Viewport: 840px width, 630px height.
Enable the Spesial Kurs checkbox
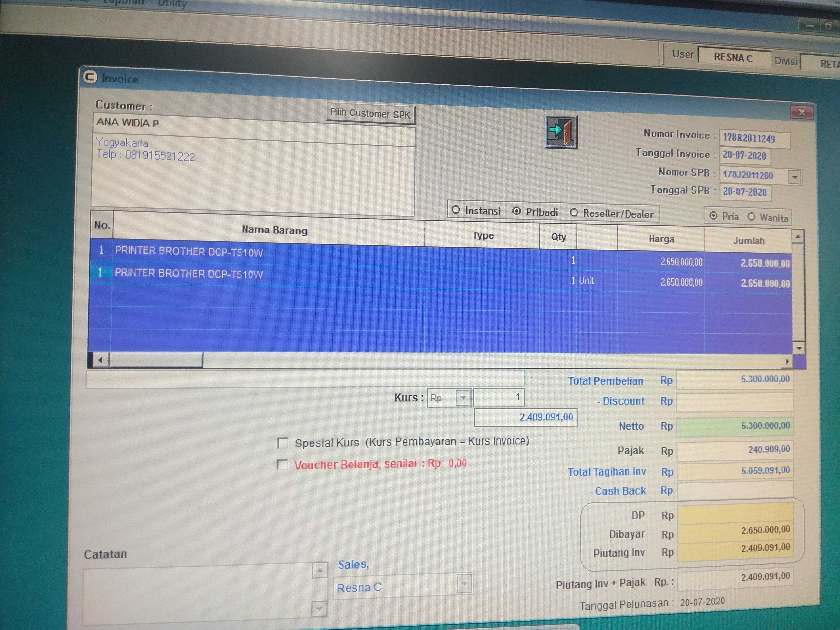[x=282, y=443]
